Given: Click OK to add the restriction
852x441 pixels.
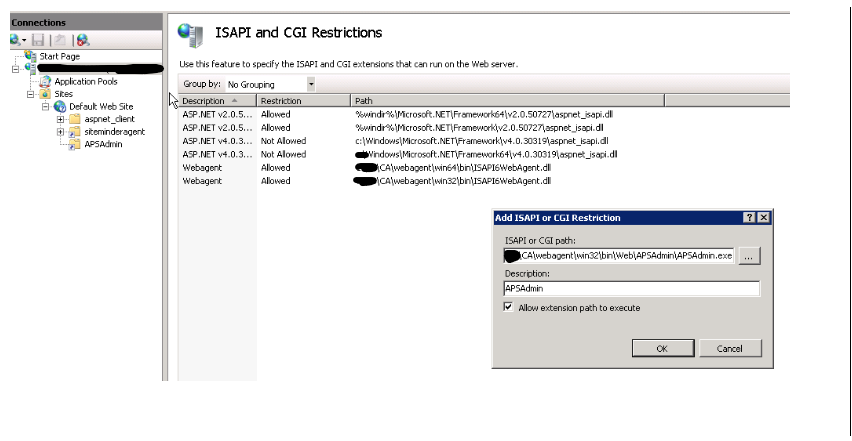Looking at the screenshot, I should [663, 349].
